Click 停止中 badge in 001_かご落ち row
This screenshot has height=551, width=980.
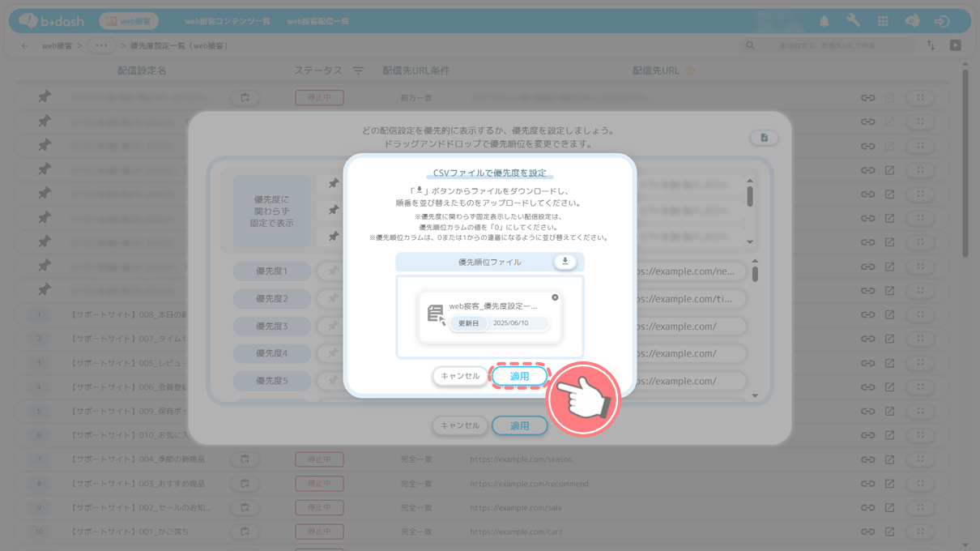(x=319, y=532)
